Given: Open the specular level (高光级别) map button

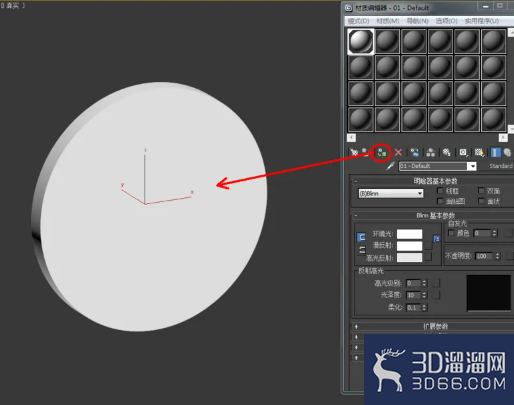Looking at the screenshot, I should pyautogui.click(x=436, y=283).
